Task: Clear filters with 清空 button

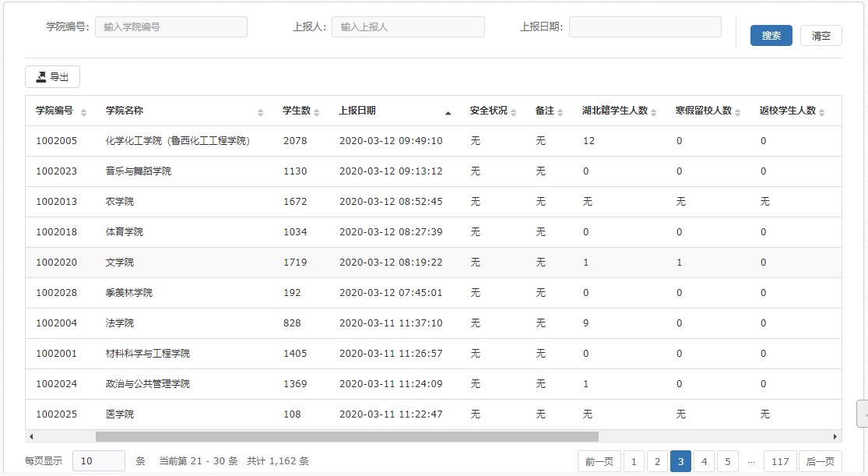Action: pos(821,36)
